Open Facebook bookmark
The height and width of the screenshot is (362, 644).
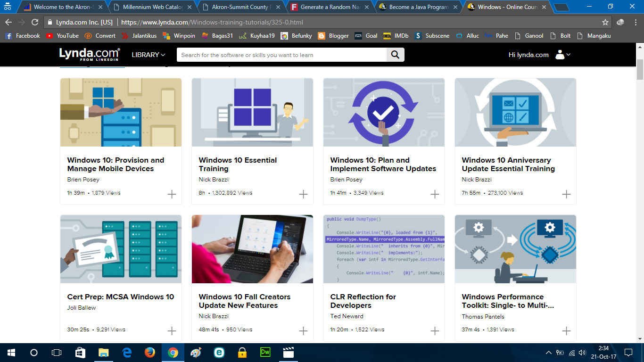coord(23,36)
